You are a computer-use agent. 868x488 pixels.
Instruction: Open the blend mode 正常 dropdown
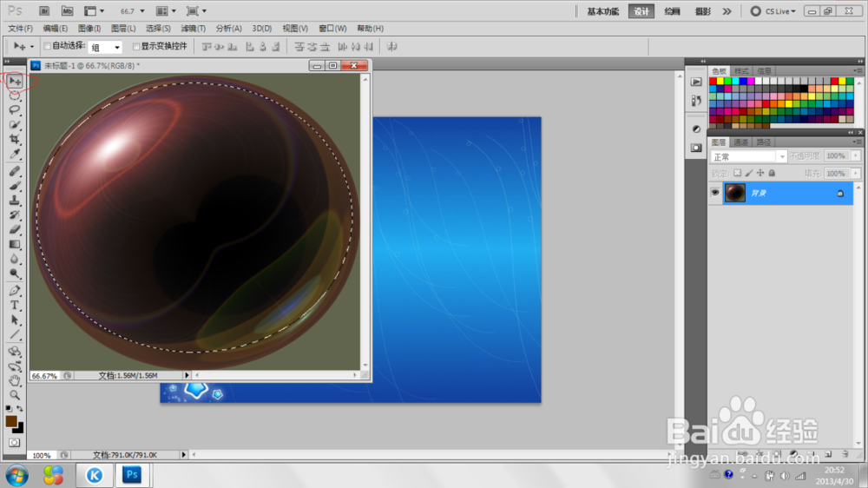point(748,157)
